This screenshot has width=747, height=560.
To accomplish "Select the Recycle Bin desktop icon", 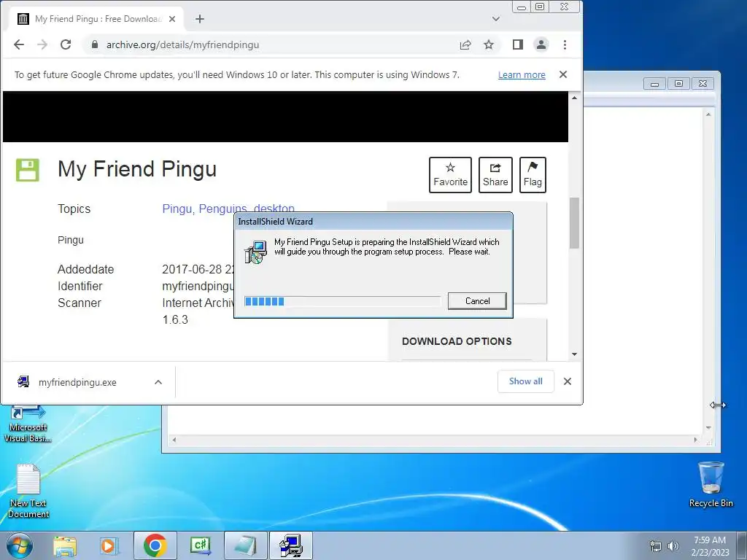I will coord(711,485).
